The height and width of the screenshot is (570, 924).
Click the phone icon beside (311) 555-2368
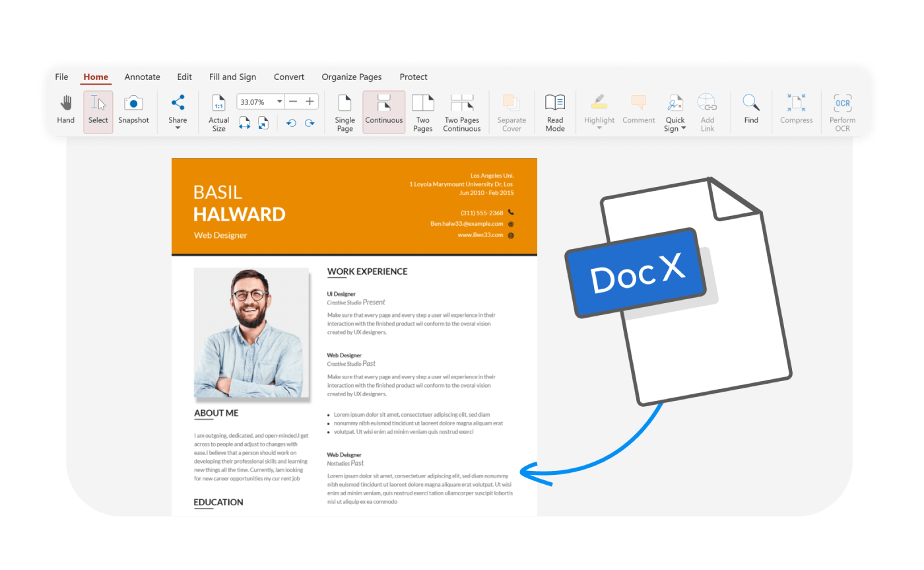tap(511, 213)
